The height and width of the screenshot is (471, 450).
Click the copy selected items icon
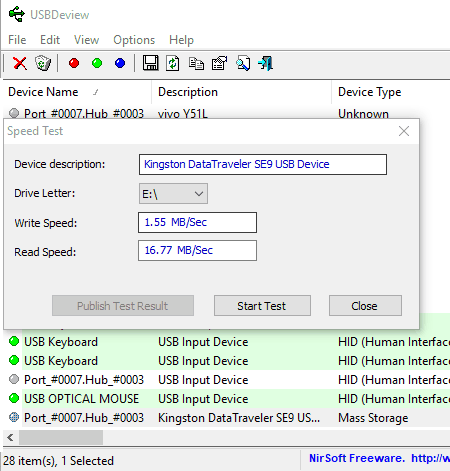coord(196,63)
